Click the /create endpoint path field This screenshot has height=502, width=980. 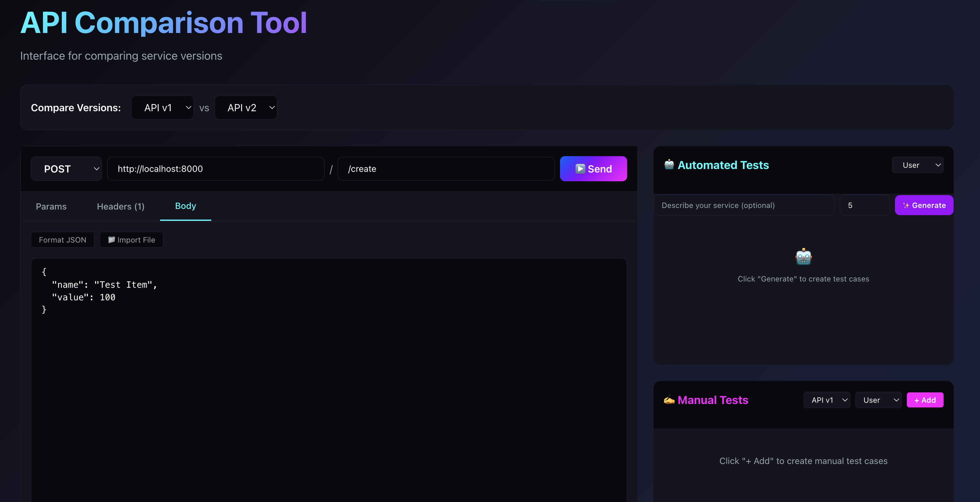pyautogui.click(x=445, y=169)
